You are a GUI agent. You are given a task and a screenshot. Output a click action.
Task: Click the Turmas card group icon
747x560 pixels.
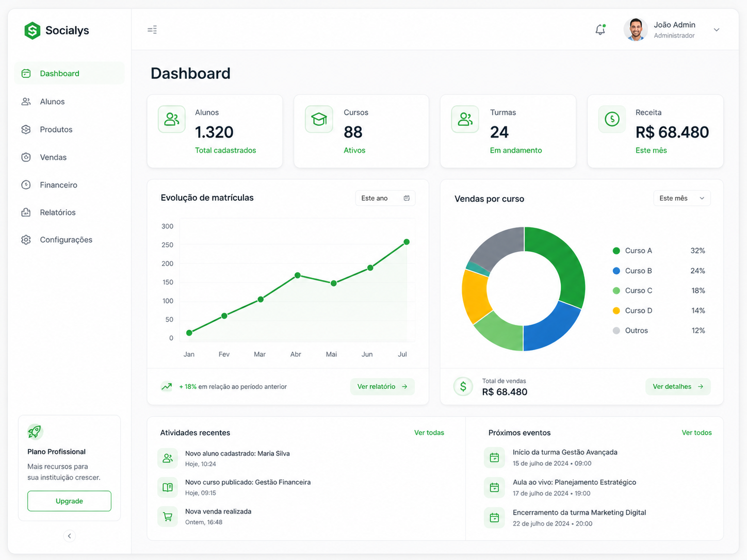[465, 119]
